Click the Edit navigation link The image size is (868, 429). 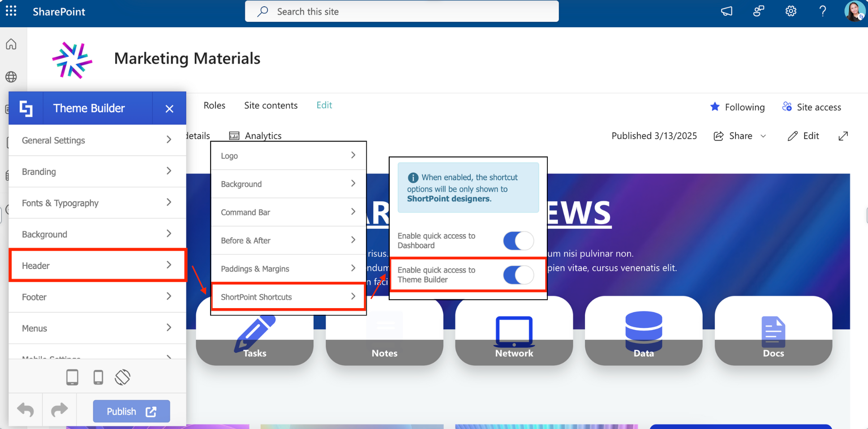point(324,105)
